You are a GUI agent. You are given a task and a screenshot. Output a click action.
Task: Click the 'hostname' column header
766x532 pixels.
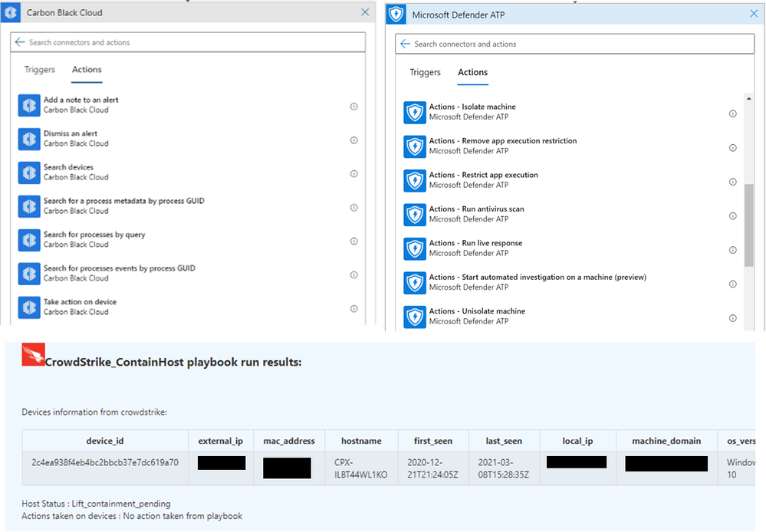pyautogui.click(x=361, y=441)
